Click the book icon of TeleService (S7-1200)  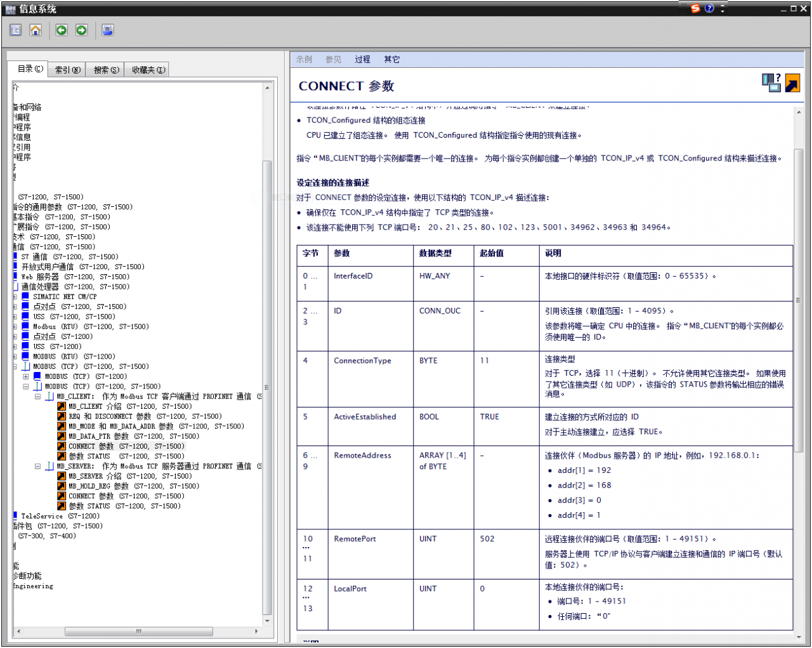click(15, 516)
